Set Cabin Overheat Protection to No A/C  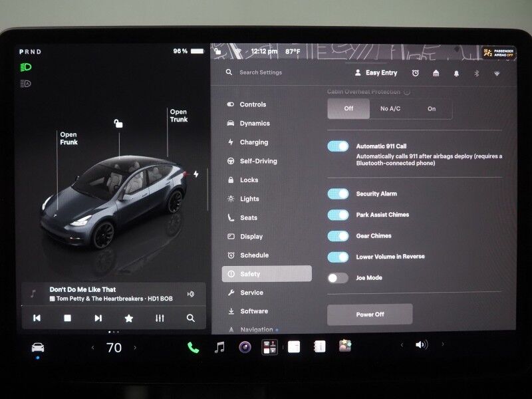coord(390,108)
